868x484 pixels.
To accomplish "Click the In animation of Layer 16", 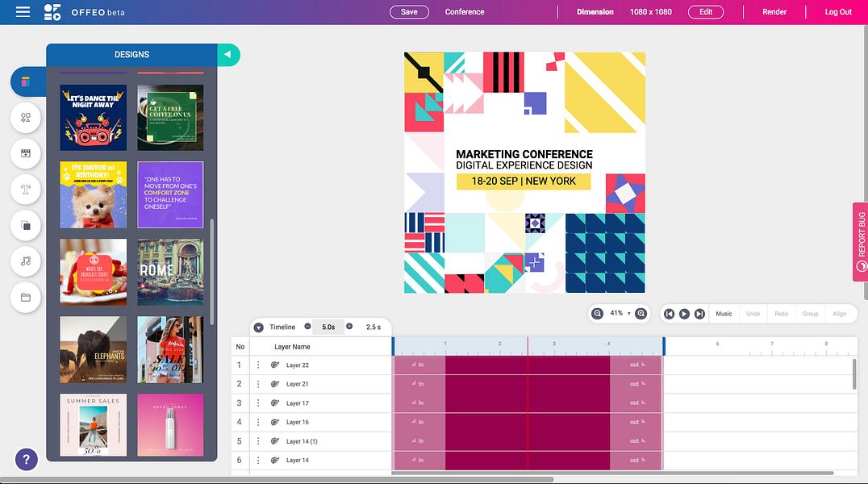I will point(419,422).
